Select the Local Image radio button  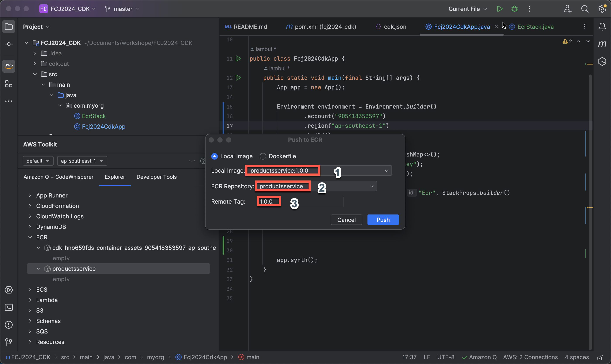coord(214,156)
